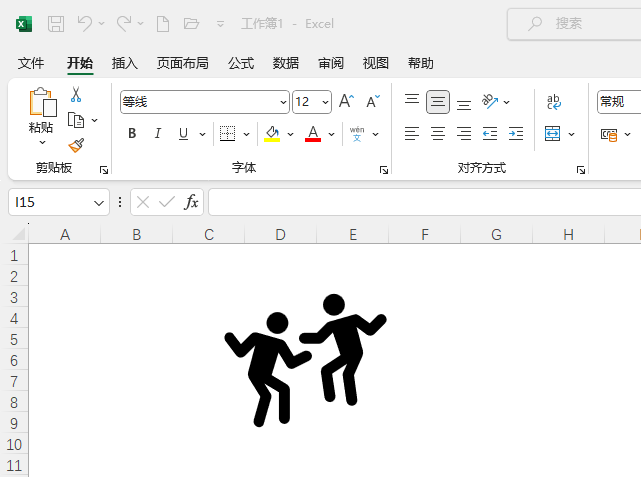The image size is (641, 477).
Task: Open fill color palette dropdown arrow
Action: pyautogui.click(x=291, y=134)
